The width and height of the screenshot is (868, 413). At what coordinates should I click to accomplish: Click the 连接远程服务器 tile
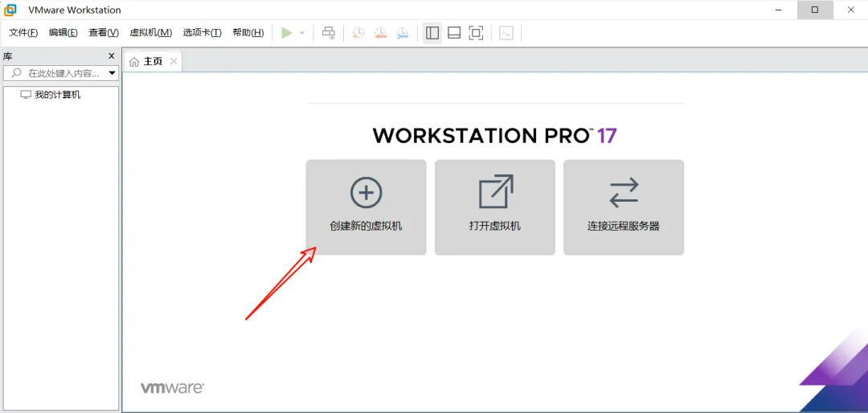coord(624,207)
